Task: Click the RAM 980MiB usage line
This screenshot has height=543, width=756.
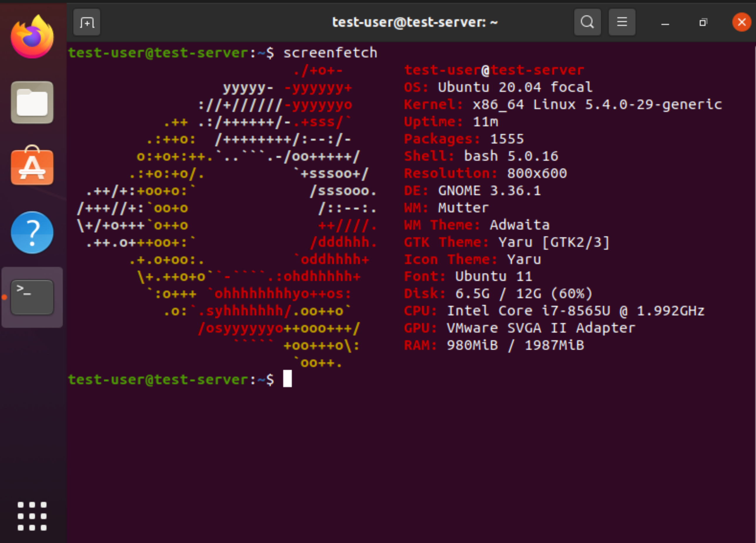Action: coord(494,345)
